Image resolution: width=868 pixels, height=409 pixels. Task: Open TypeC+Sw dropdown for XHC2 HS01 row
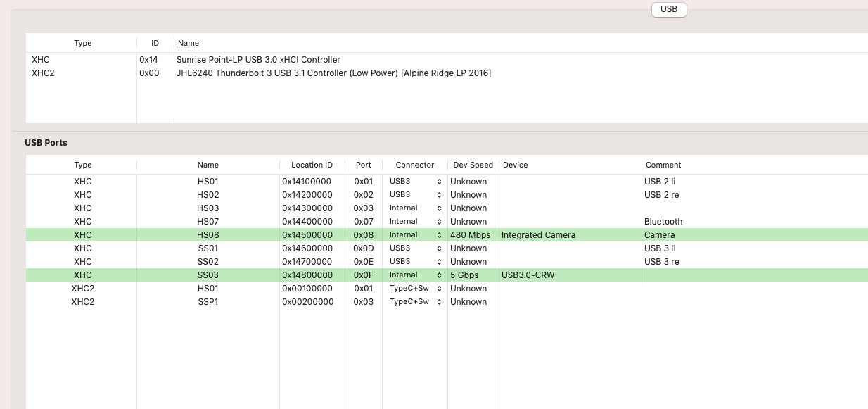pos(415,289)
